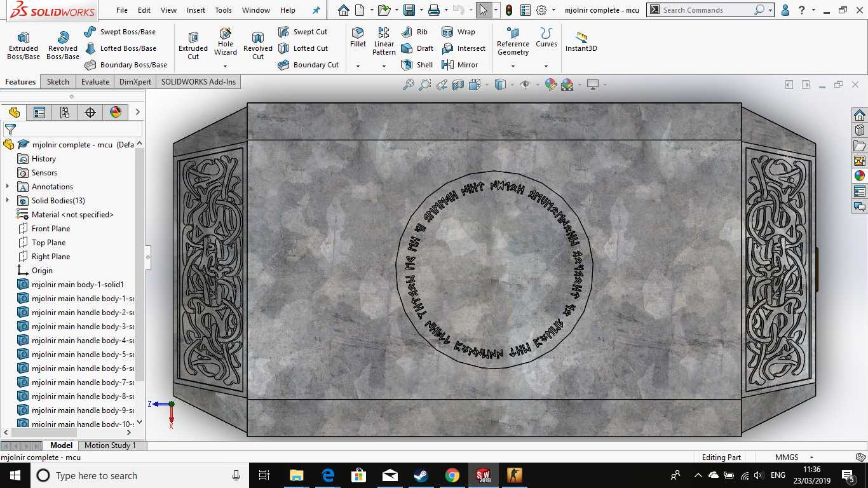The width and height of the screenshot is (868, 488).
Task: Switch to the Sketch tab
Action: click(x=58, y=82)
